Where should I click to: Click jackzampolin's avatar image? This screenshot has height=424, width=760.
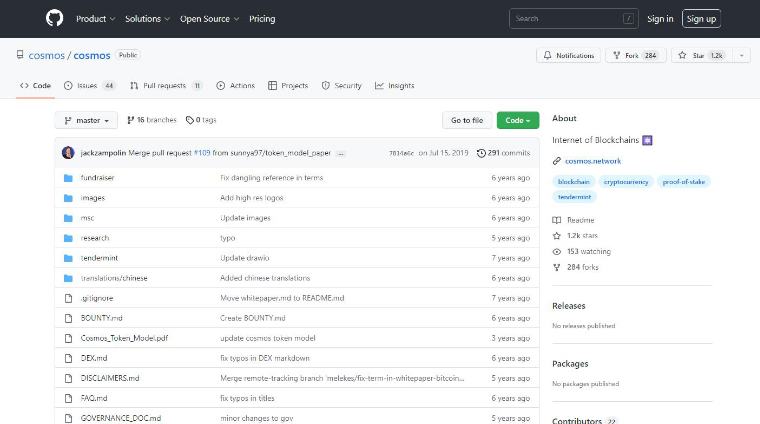point(68,153)
